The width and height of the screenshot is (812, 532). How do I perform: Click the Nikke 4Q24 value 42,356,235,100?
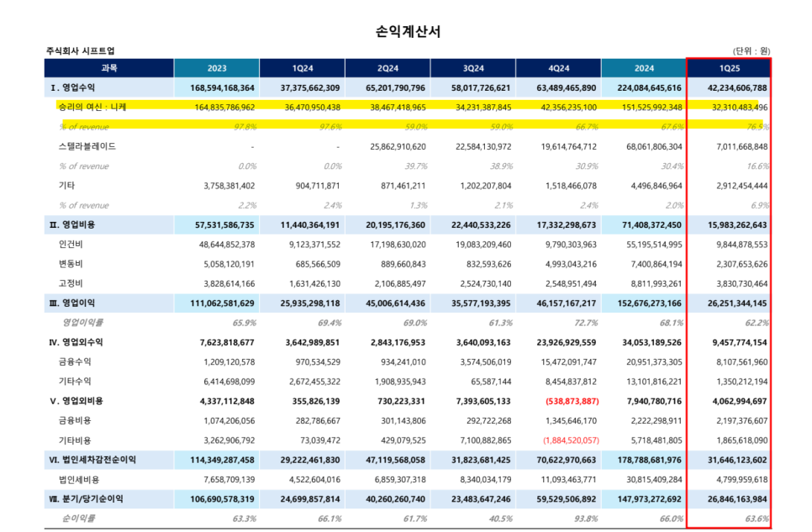coord(568,108)
